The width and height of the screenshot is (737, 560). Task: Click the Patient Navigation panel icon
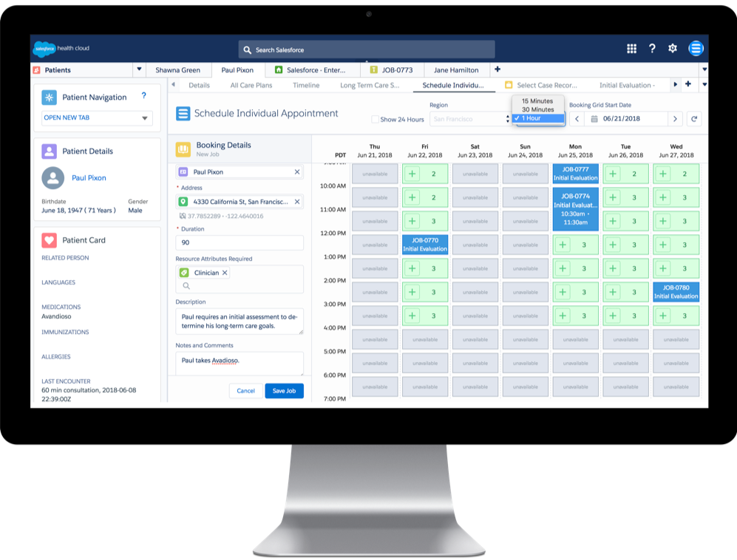point(50,98)
